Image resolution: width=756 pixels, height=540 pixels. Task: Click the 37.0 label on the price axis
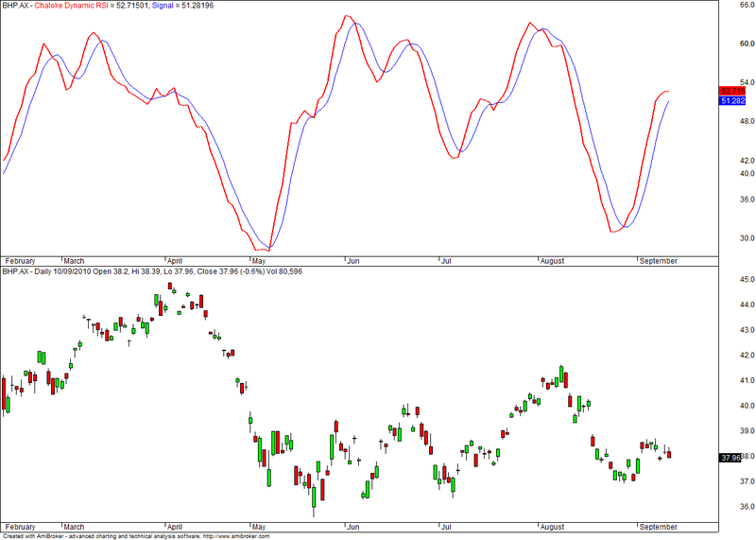(x=747, y=481)
